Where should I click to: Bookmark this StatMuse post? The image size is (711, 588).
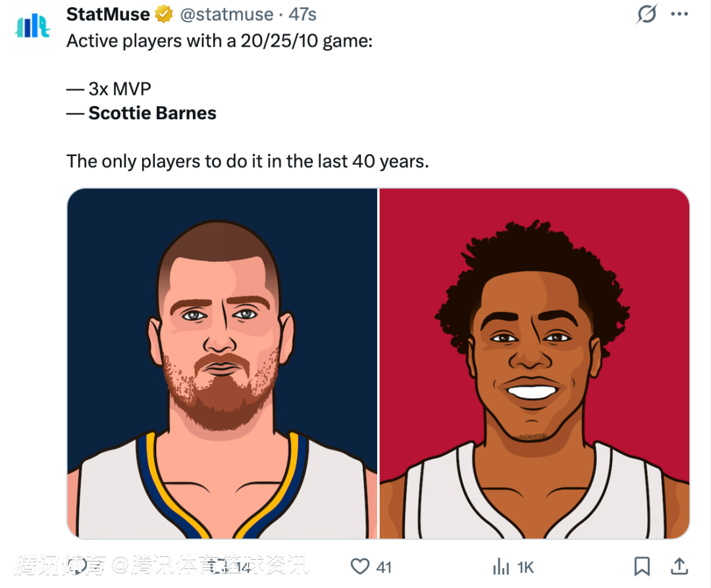[642, 566]
